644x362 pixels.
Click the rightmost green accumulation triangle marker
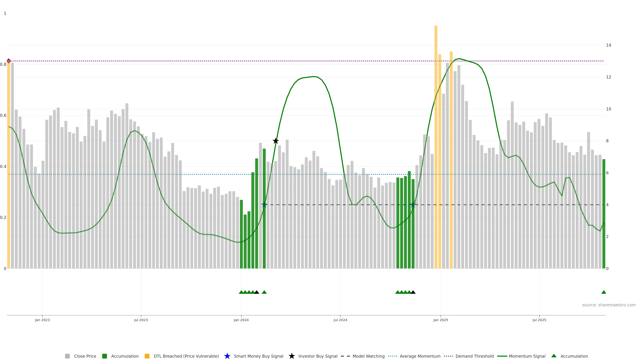pos(604,292)
